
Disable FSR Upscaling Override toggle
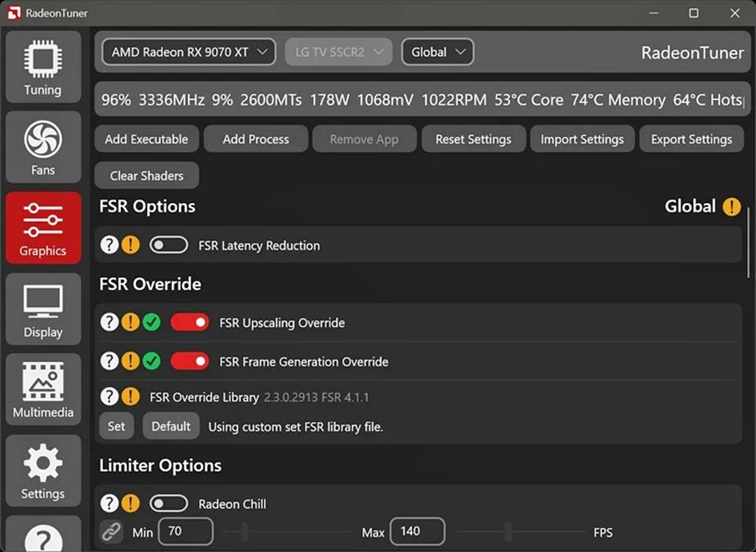point(190,323)
